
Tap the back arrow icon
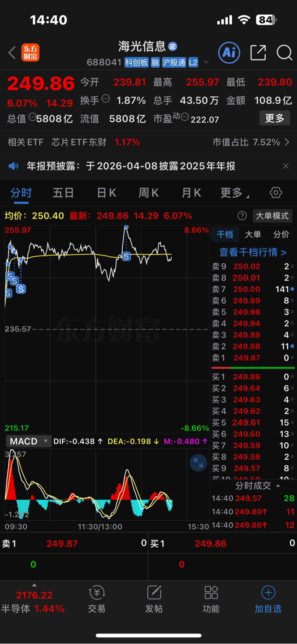[12, 53]
